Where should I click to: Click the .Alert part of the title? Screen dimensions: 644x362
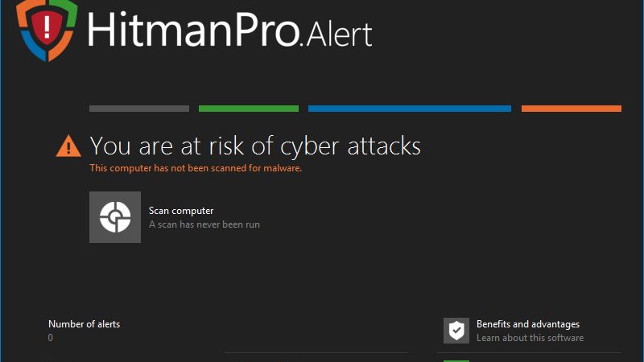336,35
